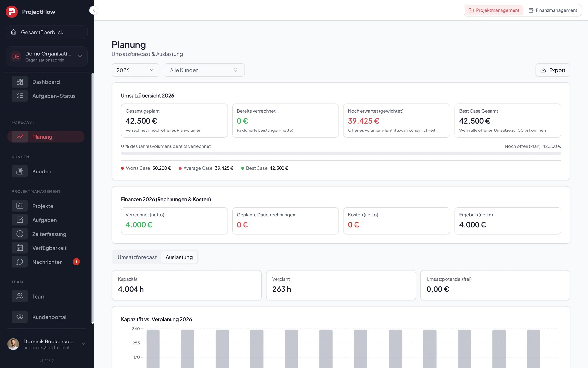The height and width of the screenshot is (368, 588).
Task: Click the ProjectFlow logo icon
Action: coord(12,12)
